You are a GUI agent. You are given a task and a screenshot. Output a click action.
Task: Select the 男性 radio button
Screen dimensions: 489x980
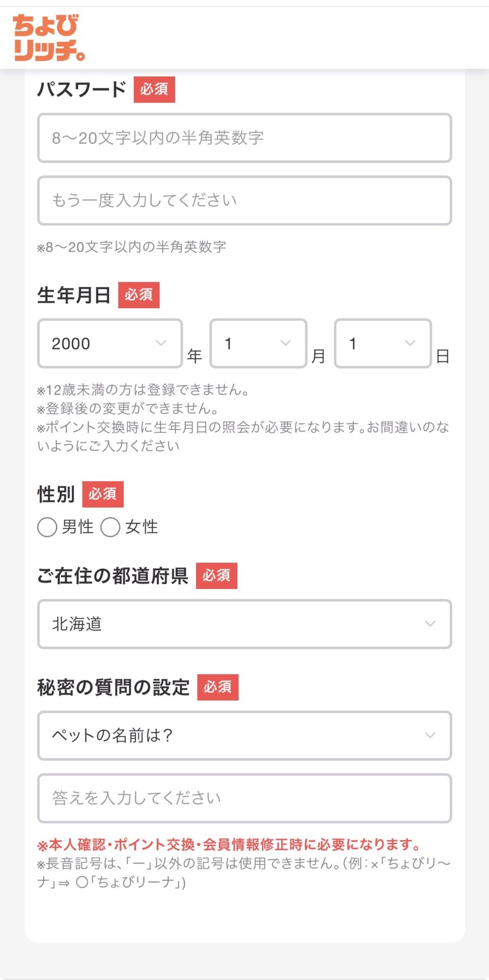[47, 527]
